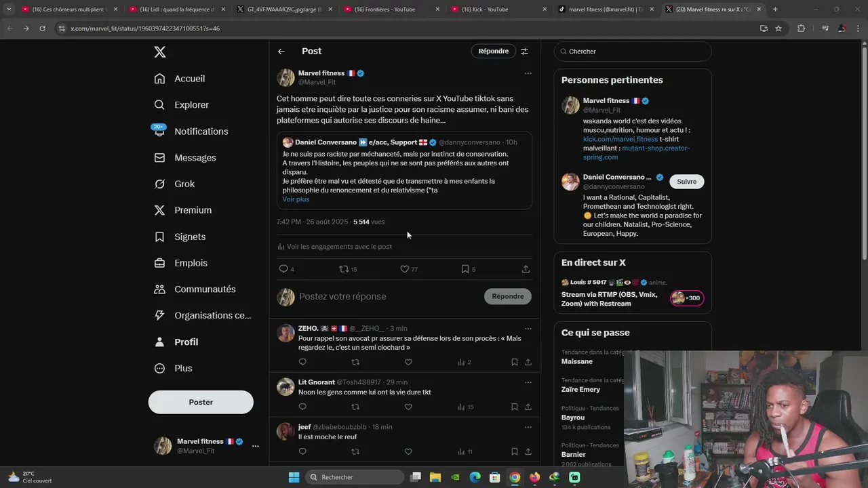Screen dimensions: 868x488
Task: Repost ZEHO's comment
Action: pos(355,362)
